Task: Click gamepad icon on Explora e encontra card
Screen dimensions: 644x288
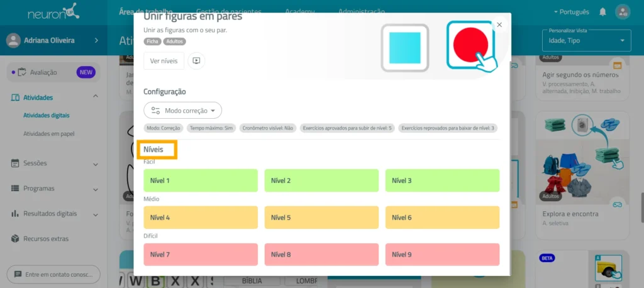Action: click(618, 204)
